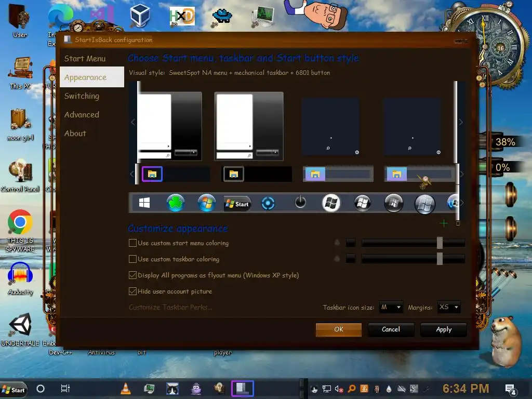Viewport: 532px width, 399px height.
Task: Open Cortana circle on the taskbar
Action: point(41,389)
